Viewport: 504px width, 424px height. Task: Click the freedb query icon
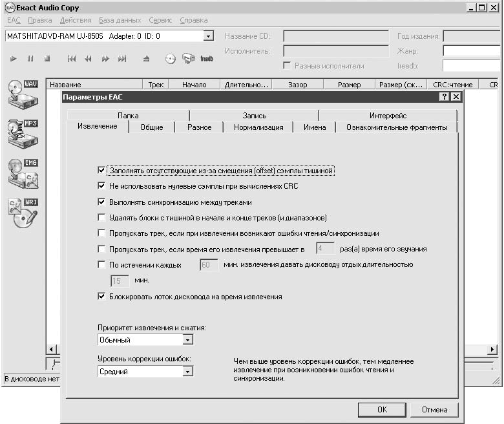point(206,59)
